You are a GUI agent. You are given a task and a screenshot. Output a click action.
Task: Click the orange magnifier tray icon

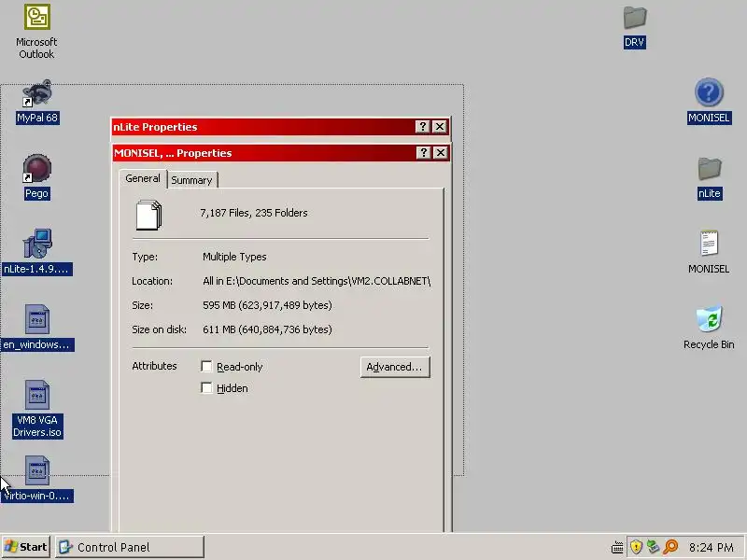[x=670, y=547]
